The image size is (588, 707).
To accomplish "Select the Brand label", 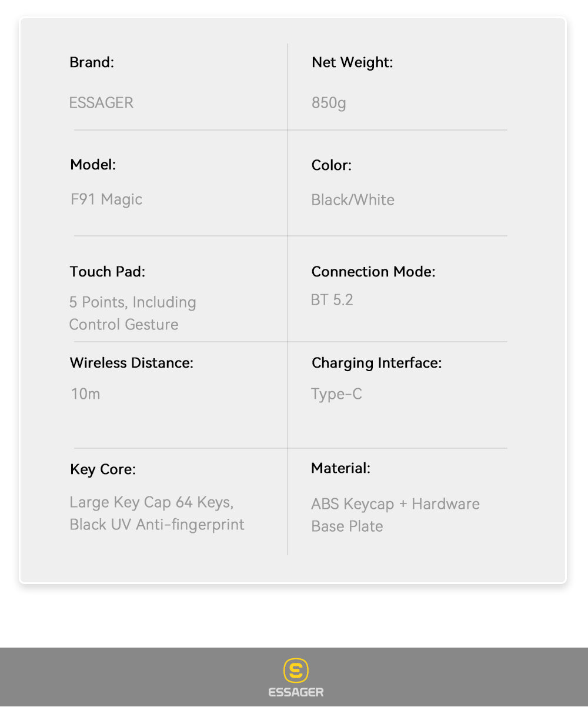I will 92,62.
